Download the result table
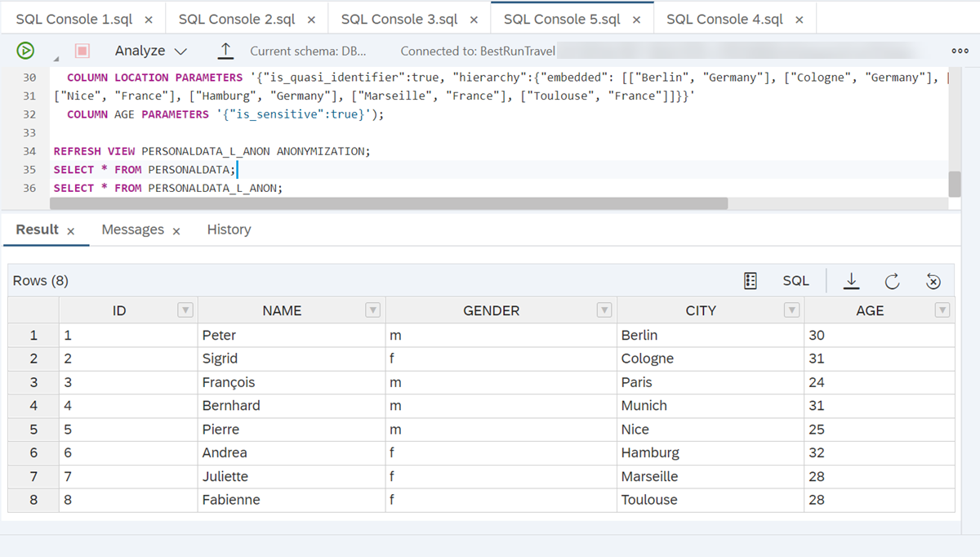The image size is (980, 557). coord(851,281)
